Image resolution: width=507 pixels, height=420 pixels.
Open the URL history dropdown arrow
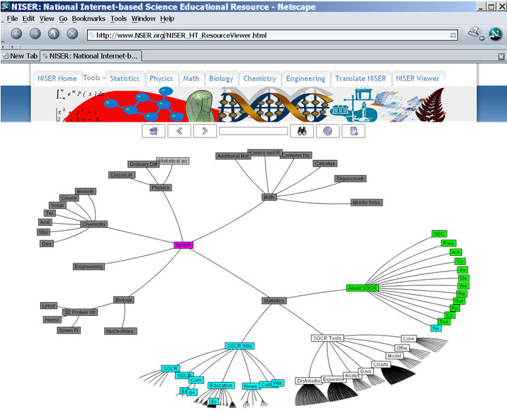453,35
